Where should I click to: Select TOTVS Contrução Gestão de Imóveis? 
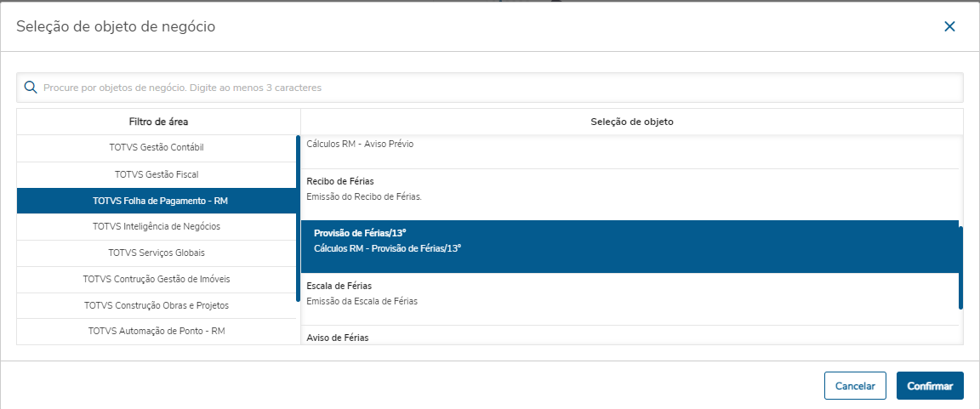click(157, 279)
